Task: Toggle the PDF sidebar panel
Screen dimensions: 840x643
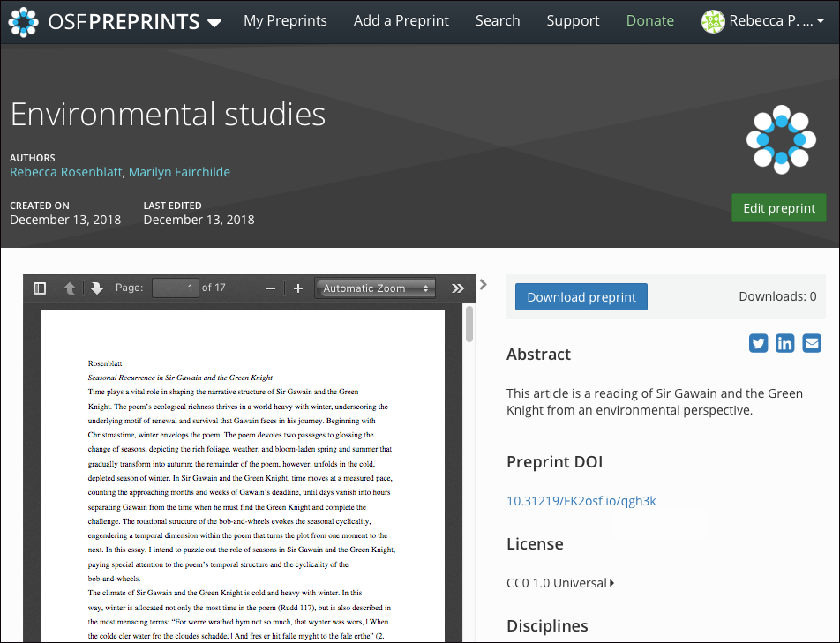Action: 39,288
